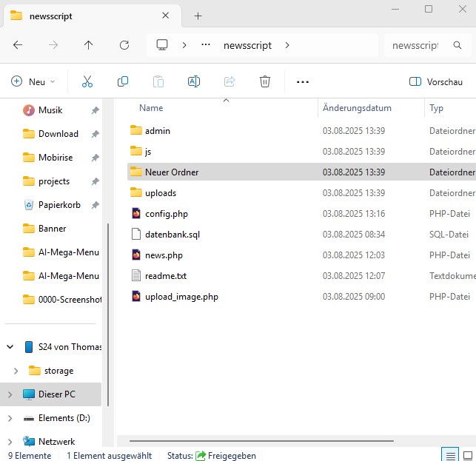Click the Copy icon in toolbar
476x461 pixels.
point(123,81)
